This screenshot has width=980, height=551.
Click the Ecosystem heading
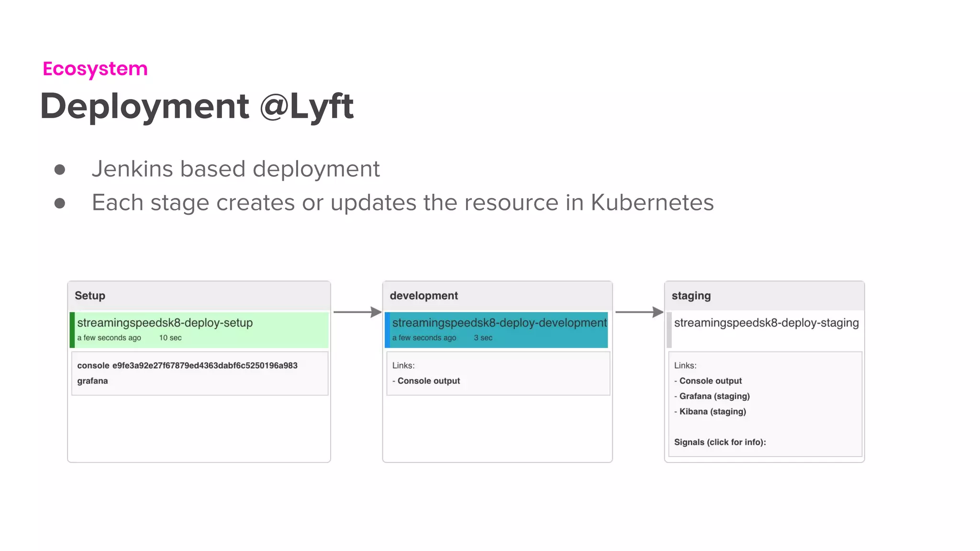(x=95, y=69)
